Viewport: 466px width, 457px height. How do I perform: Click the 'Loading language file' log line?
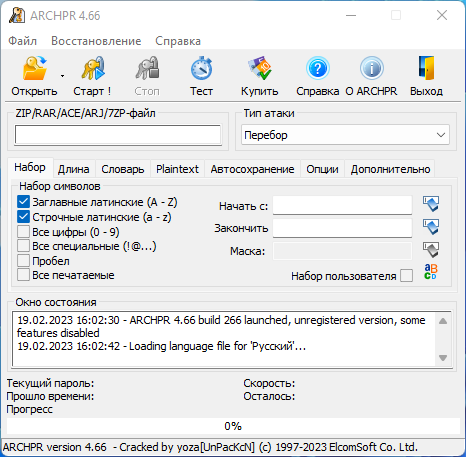click(161, 346)
